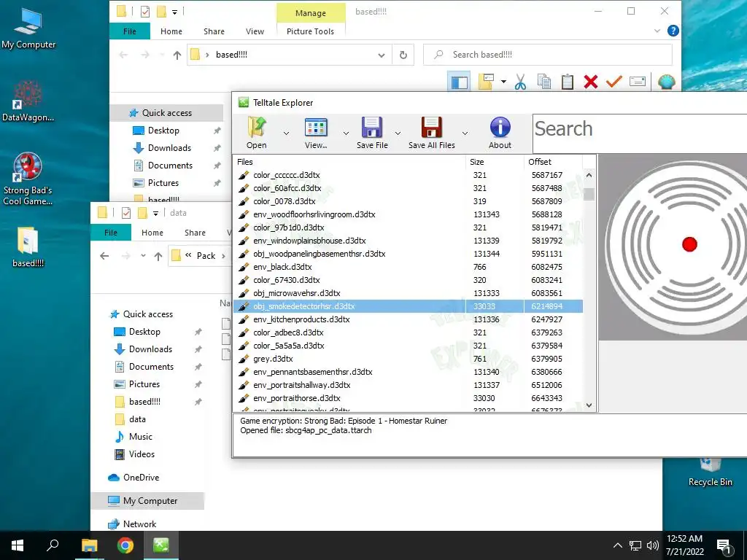The height and width of the screenshot is (560, 747).
Task: Sort file list by Size column header
Action: 495,162
